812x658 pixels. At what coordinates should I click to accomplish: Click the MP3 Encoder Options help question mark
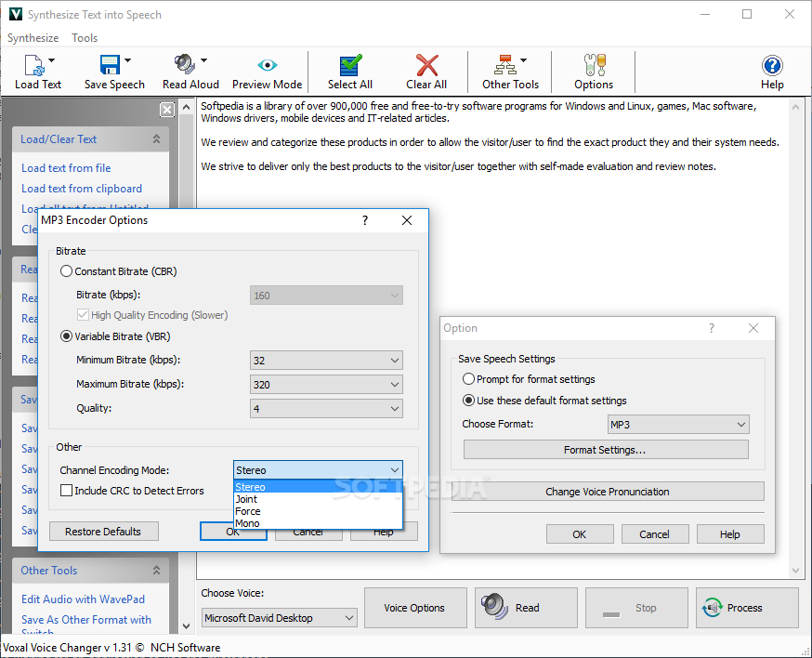(x=365, y=220)
